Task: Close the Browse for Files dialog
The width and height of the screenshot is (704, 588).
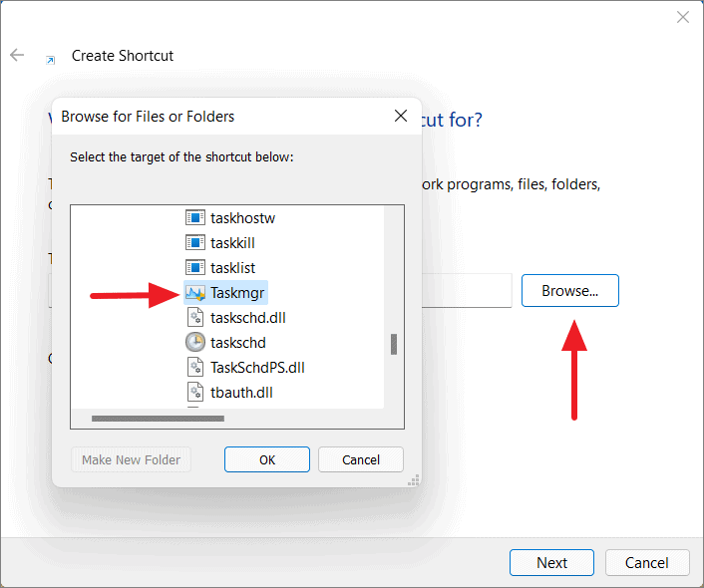Action: click(401, 116)
